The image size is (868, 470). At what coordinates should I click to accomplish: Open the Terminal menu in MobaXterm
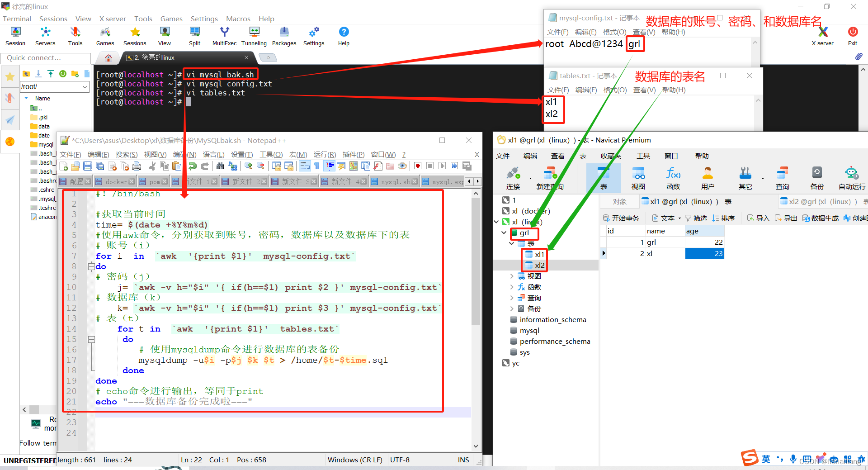pos(17,19)
